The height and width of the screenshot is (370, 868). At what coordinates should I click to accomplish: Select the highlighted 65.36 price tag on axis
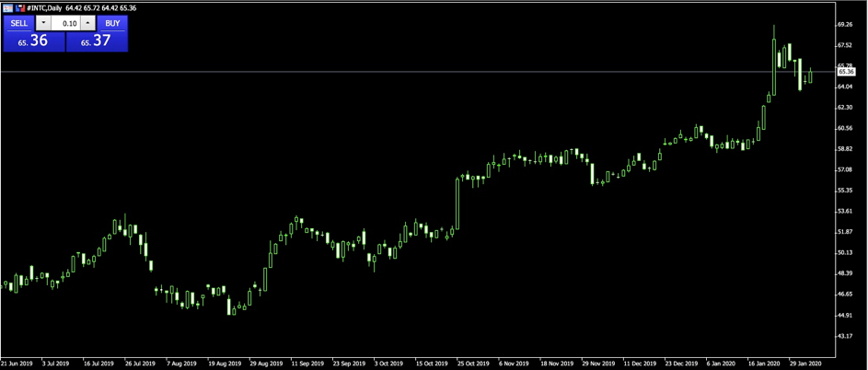click(x=845, y=72)
